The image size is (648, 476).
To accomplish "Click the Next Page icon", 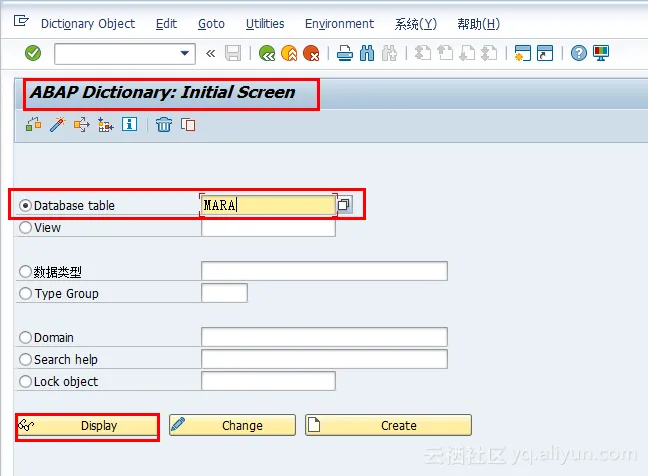I will [467, 53].
